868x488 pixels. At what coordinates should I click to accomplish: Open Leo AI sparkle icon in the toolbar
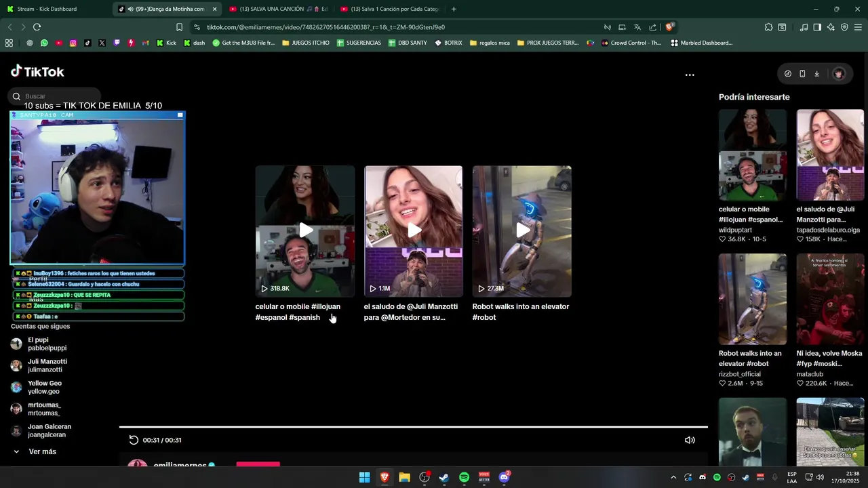click(831, 27)
